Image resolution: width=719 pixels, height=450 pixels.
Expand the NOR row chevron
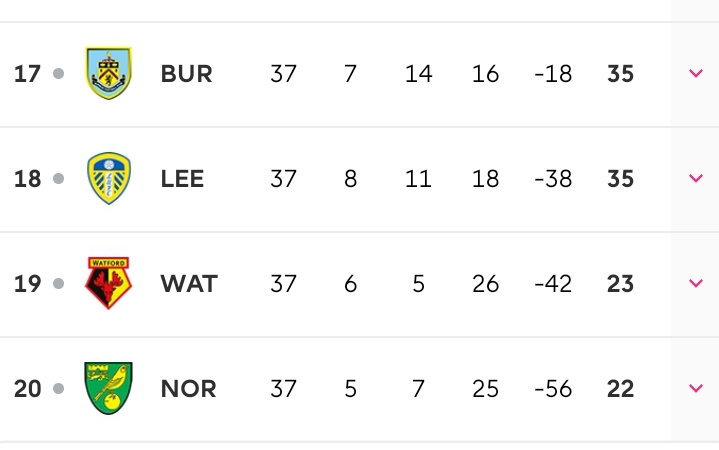coord(696,388)
